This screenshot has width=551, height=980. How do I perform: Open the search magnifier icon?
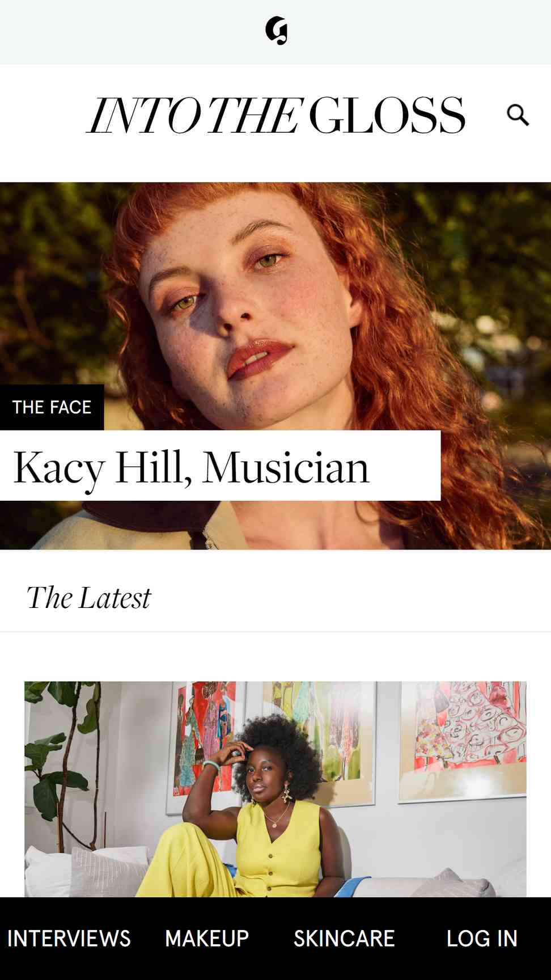pos(518,115)
